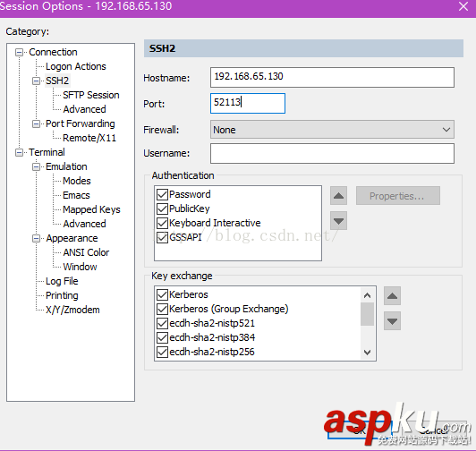Select Printing category

62,296
